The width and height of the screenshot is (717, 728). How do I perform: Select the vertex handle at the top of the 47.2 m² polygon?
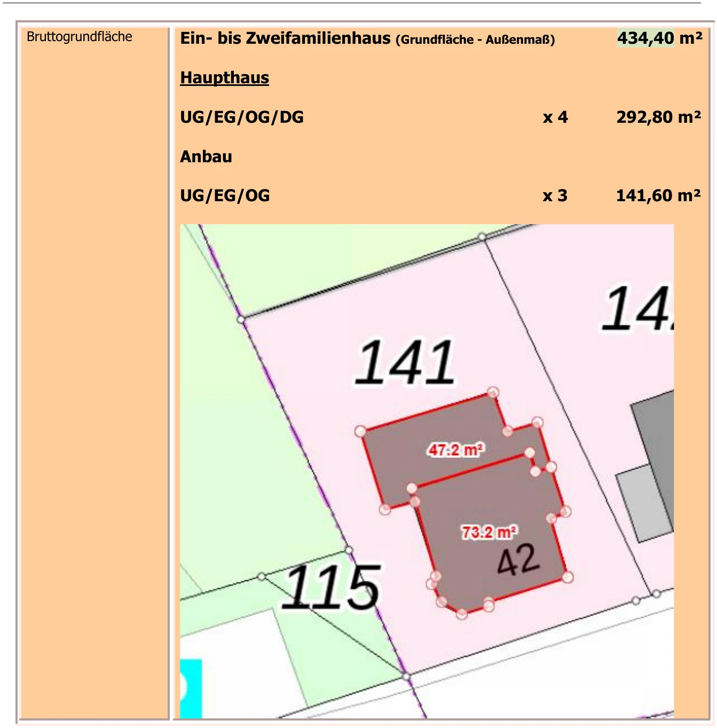492,392
